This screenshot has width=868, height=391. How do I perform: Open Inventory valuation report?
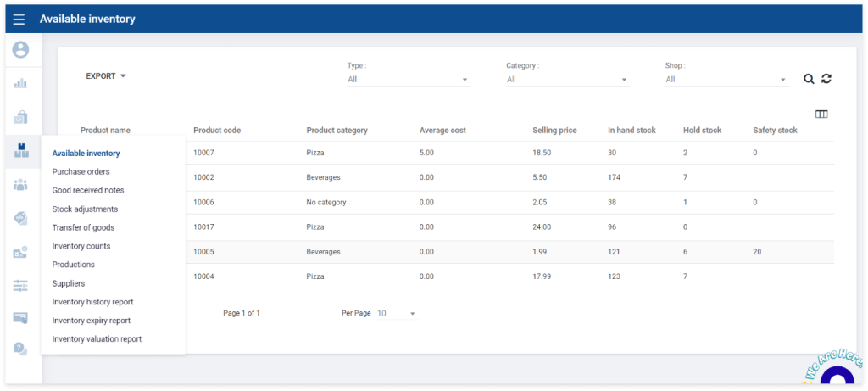pyautogui.click(x=97, y=339)
